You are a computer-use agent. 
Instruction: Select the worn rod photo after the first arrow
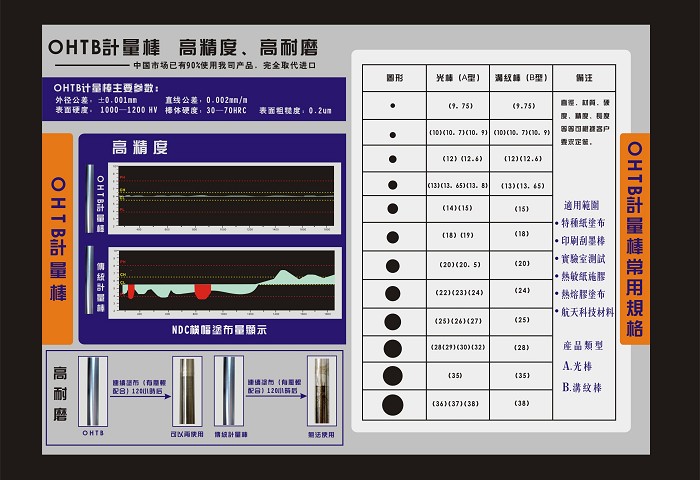coord(188,391)
